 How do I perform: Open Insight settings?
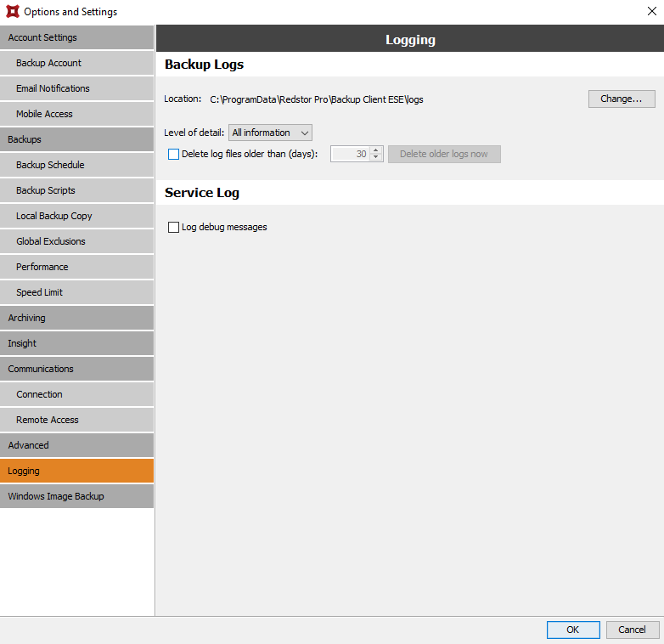(x=76, y=343)
